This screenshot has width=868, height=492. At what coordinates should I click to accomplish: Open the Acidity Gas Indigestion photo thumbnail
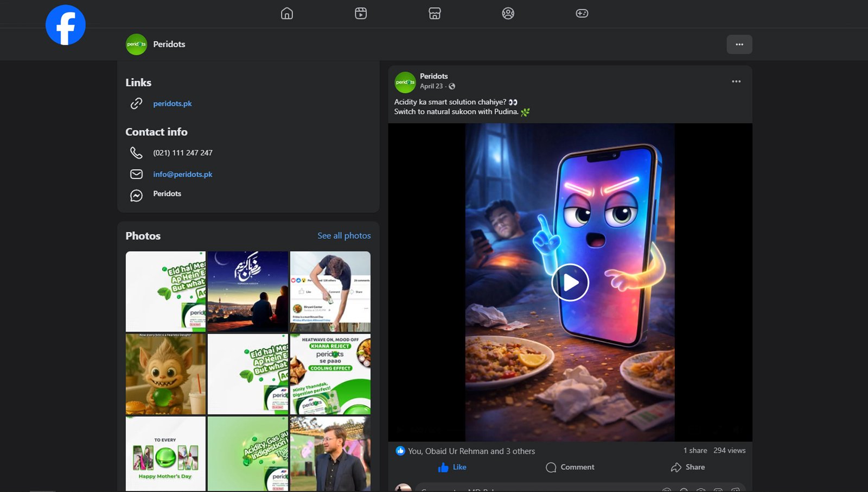coord(248,453)
